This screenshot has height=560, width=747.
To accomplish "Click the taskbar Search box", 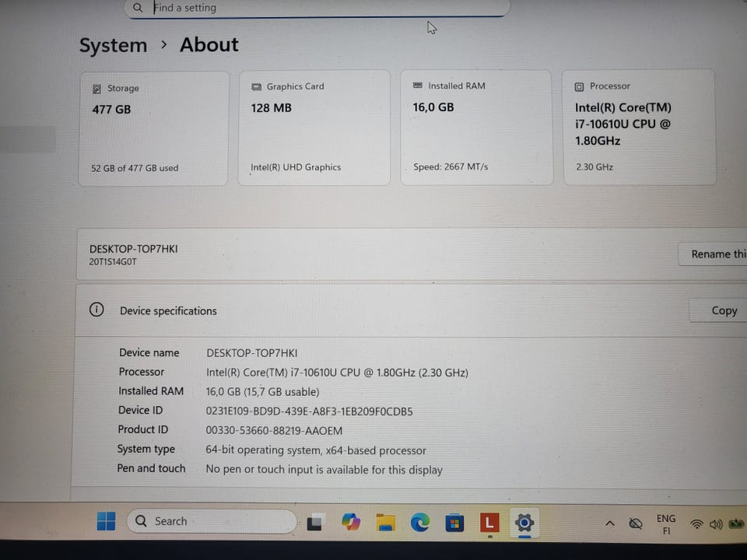I will coord(212,521).
